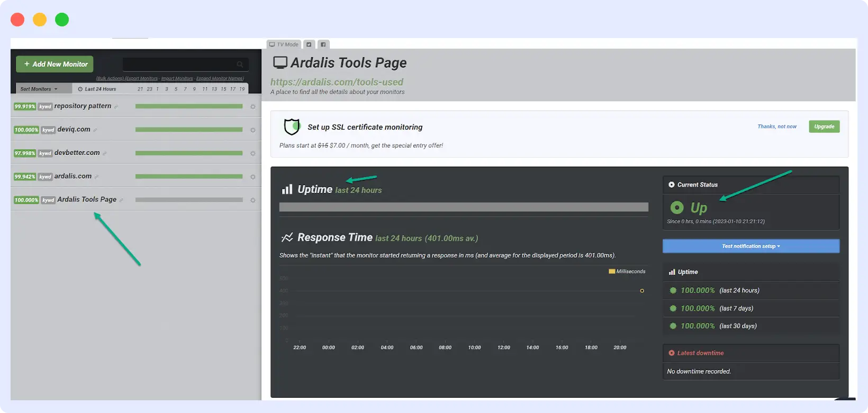Click link icon beside deviq.com
Image resolution: width=868 pixels, height=413 pixels.
(95, 130)
